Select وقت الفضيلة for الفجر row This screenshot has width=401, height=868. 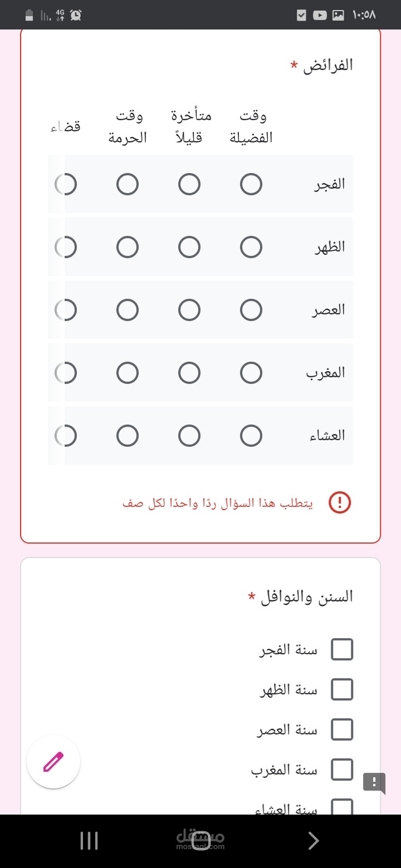pyautogui.click(x=251, y=184)
